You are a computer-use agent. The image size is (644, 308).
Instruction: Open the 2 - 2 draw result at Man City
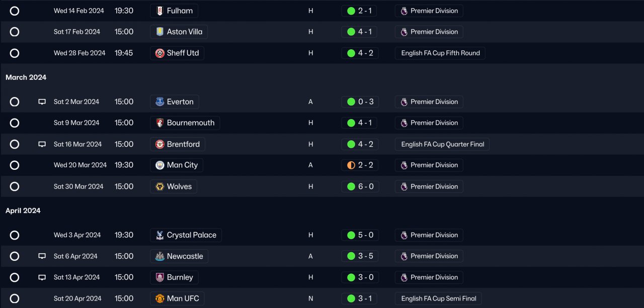tap(359, 165)
